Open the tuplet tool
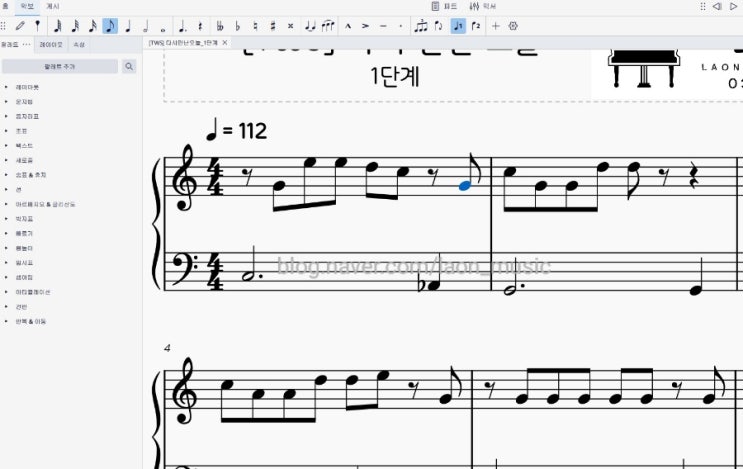Screen dimensions: 743x469 [x=421, y=26]
